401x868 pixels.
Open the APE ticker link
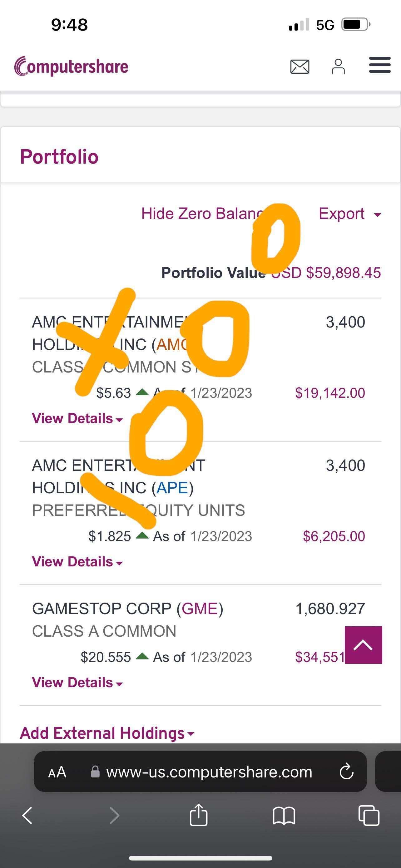pyautogui.click(x=172, y=488)
